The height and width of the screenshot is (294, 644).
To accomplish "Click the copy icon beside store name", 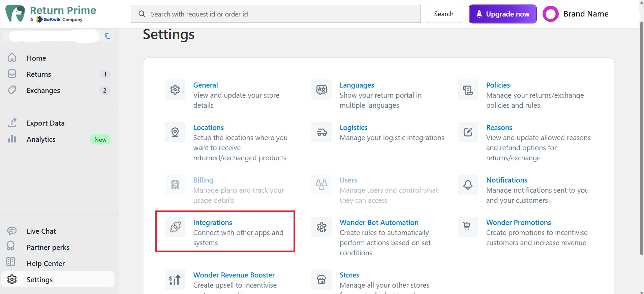I will pyautogui.click(x=108, y=36).
